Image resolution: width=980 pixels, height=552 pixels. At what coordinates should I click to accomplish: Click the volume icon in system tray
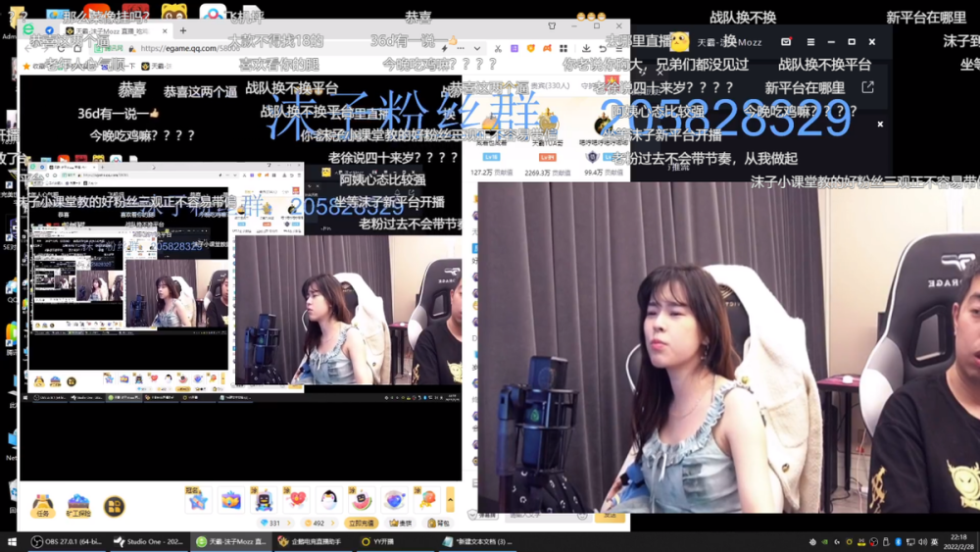click(x=922, y=542)
